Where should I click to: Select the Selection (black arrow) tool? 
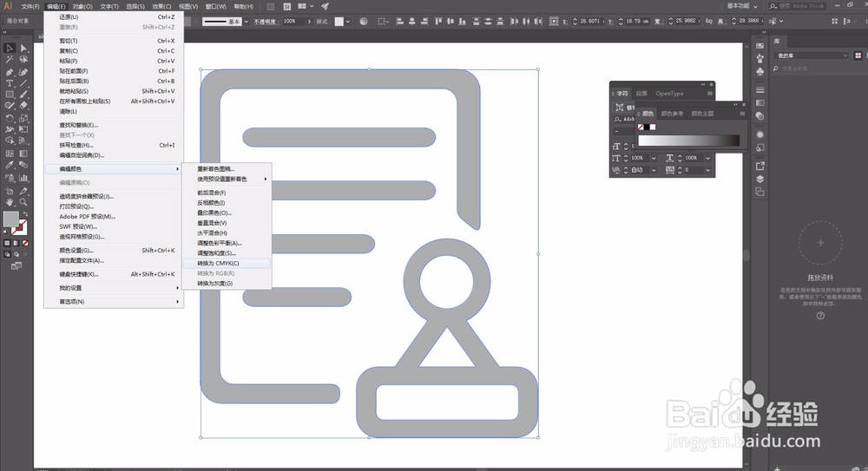pos(10,49)
